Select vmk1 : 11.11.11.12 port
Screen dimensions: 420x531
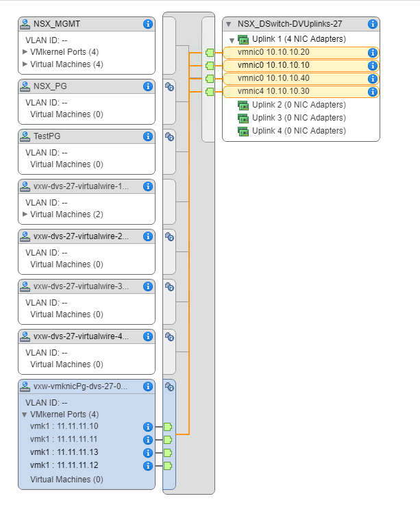pyautogui.click(x=64, y=465)
